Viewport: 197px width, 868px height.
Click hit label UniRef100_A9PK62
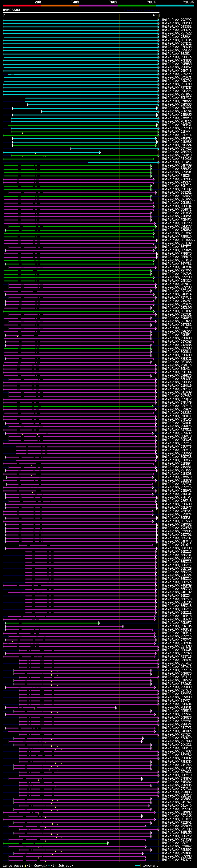coord(176,67)
